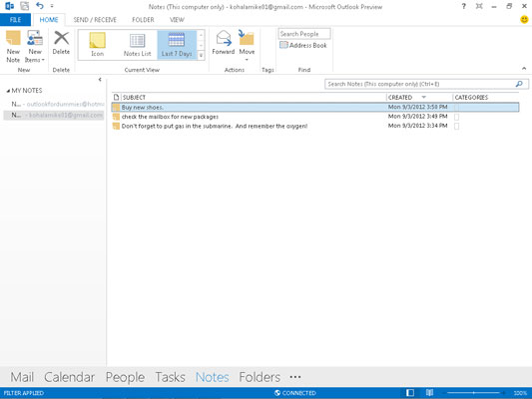Open the SEND / RECEIVE tab
The height and width of the screenshot is (399, 532).
point(95,20)
